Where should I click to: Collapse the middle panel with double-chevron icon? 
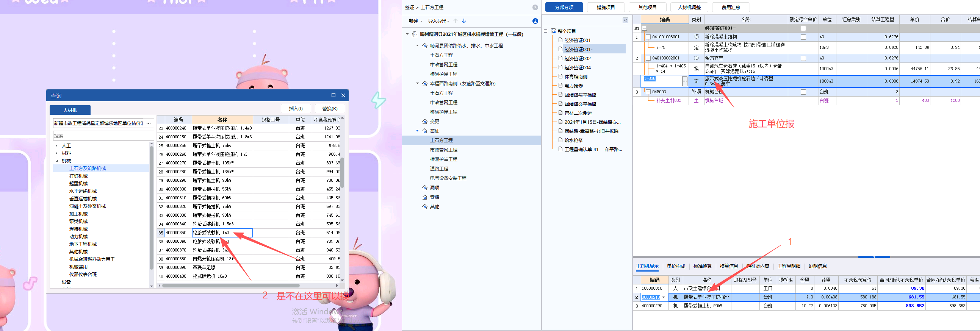coord(625,20)
